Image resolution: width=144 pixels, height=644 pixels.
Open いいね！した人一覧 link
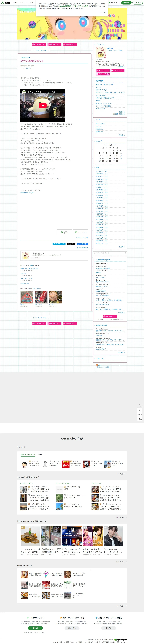pyautogui.click(x=82, y=237)
